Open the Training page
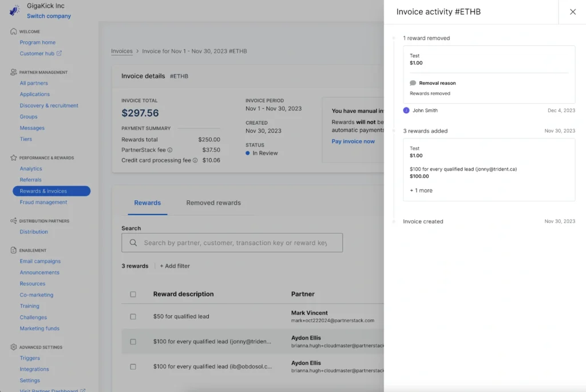This screenshot has height=392, width=586. click(x=29, y=306)
